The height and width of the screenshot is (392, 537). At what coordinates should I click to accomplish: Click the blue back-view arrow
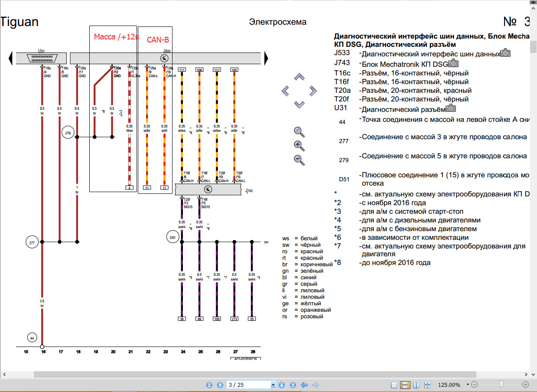(x=304, y=385)
